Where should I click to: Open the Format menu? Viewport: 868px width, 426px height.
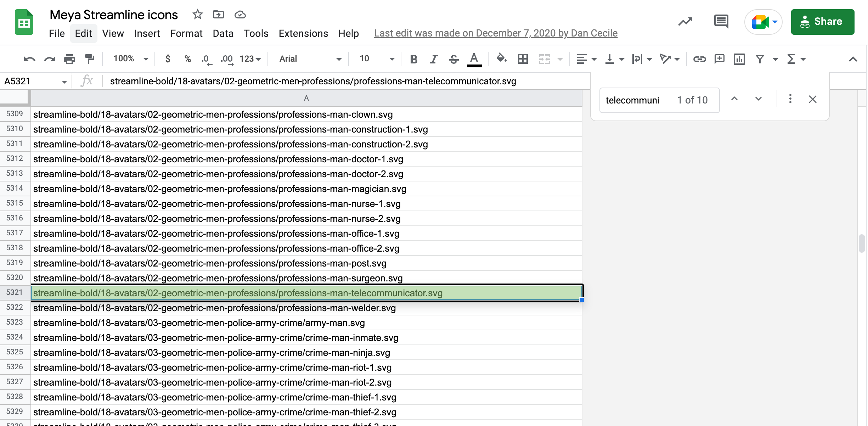(x=186, y=33)
